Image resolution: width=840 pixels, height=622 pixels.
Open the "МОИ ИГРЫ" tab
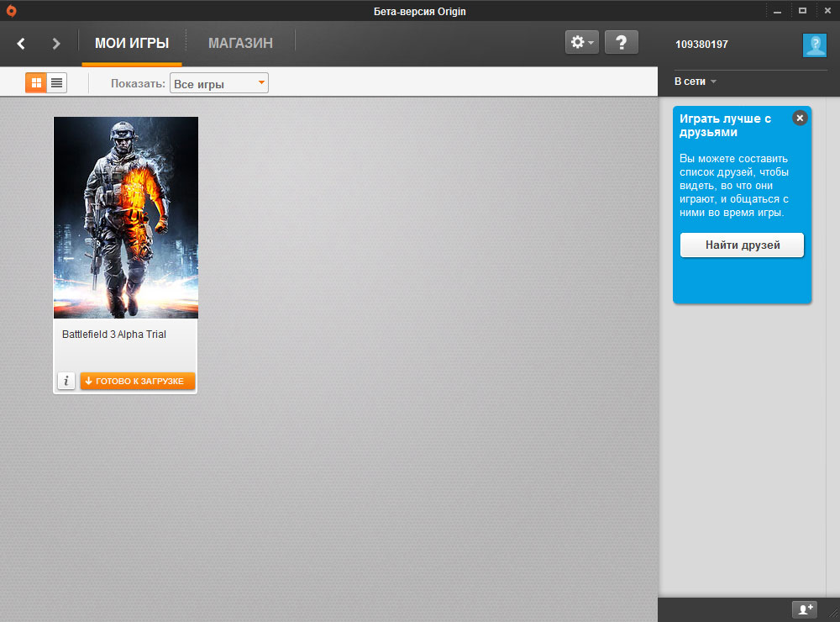(x=132, y=44)
